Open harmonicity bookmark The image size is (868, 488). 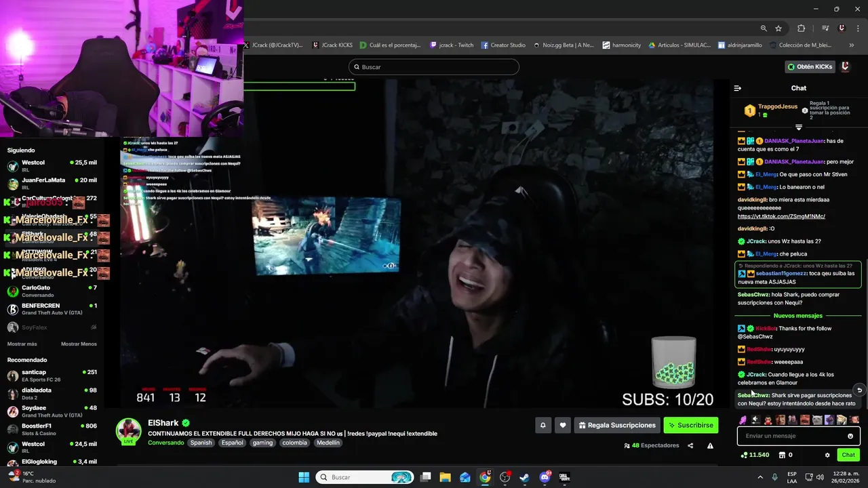click(x=621, y=45)
